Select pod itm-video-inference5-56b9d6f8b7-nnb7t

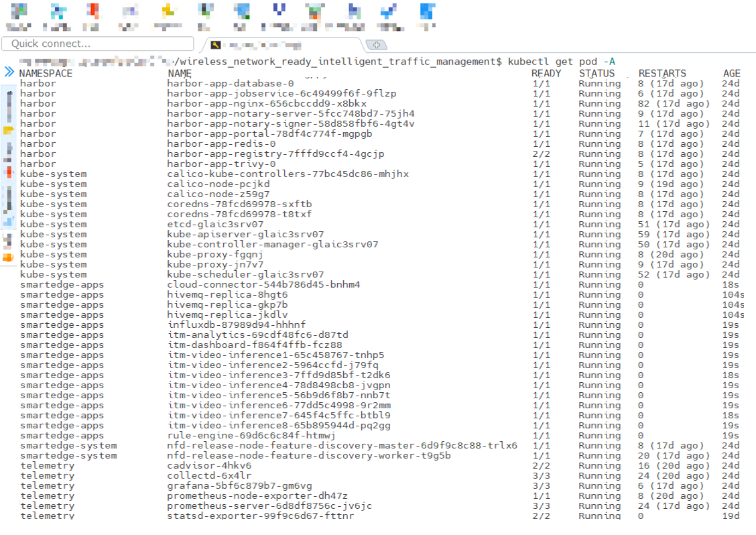click(x=279, y=396)
